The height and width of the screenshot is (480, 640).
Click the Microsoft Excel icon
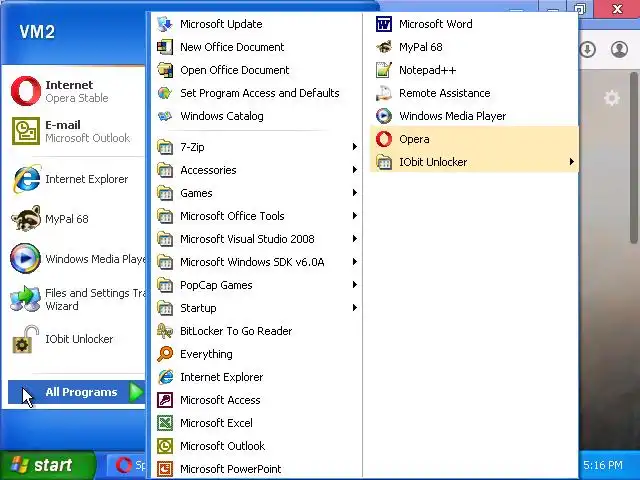(165, 423)
